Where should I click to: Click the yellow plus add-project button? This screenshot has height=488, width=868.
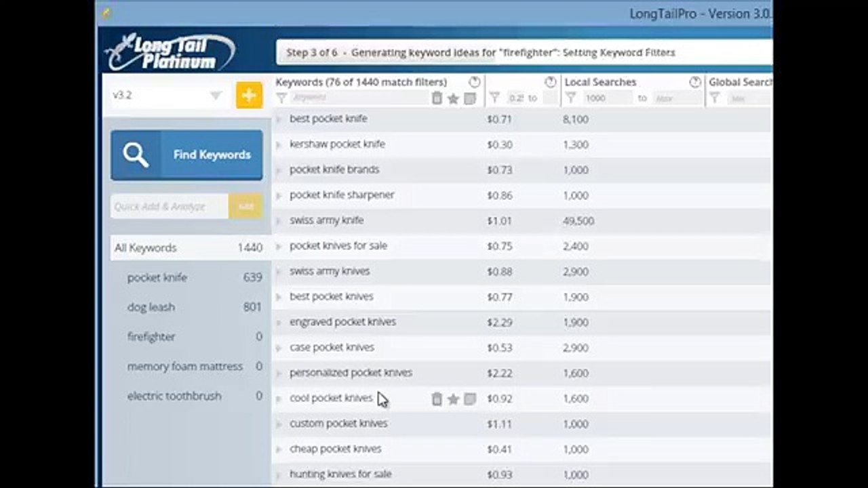click(x=249, y=96)
